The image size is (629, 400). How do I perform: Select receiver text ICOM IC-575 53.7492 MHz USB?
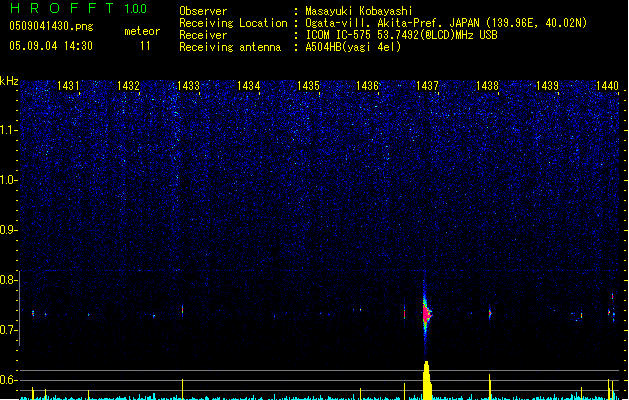401,35
